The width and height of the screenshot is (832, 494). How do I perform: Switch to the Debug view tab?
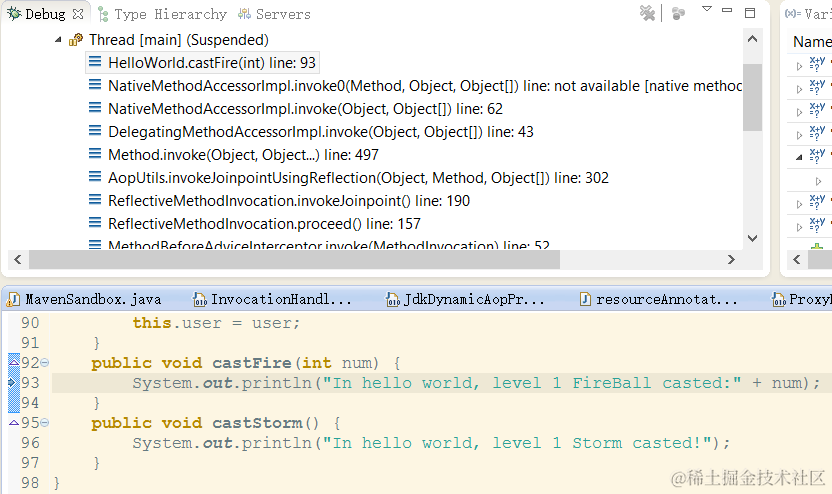45,14
